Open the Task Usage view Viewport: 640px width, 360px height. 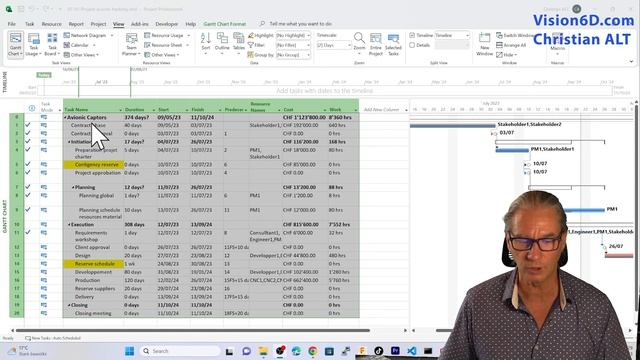click(x=33, y=44)
